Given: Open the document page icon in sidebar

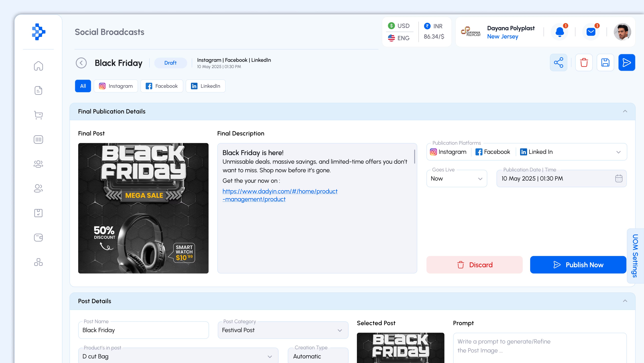Looking at the screenshot, I should point(38,90).
